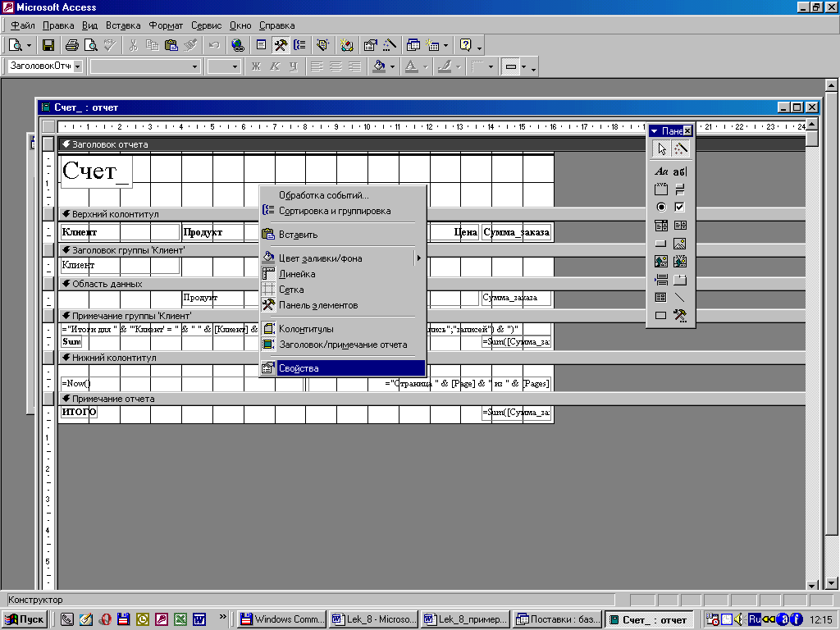Open the Code editor toolbar icon
This screenshot has height=630, width=840.
tap(347, 46)
